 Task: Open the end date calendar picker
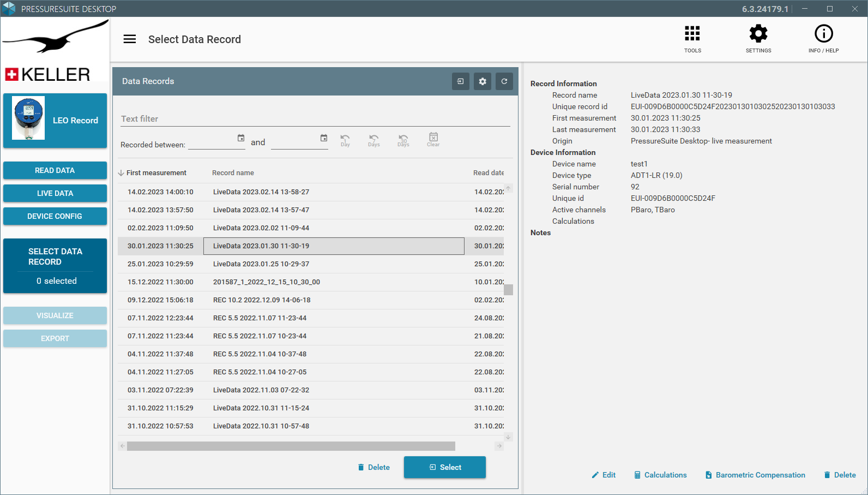click(324, 138)
